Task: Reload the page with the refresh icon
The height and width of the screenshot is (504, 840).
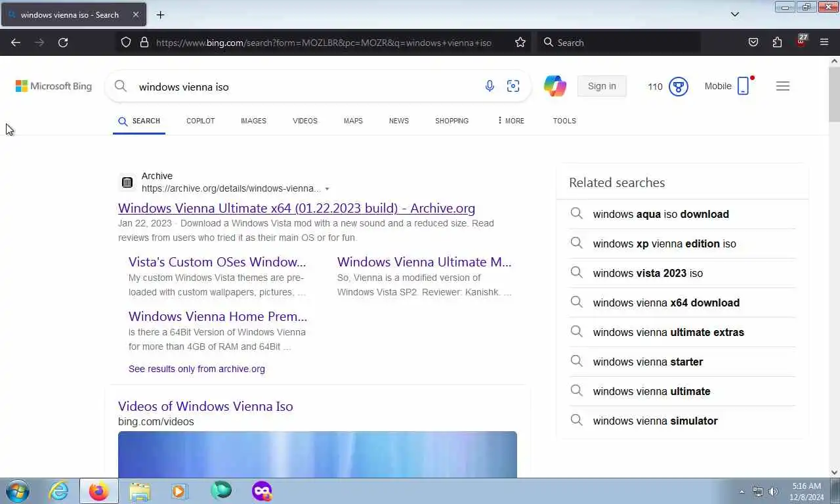Action: coord(63,43)
